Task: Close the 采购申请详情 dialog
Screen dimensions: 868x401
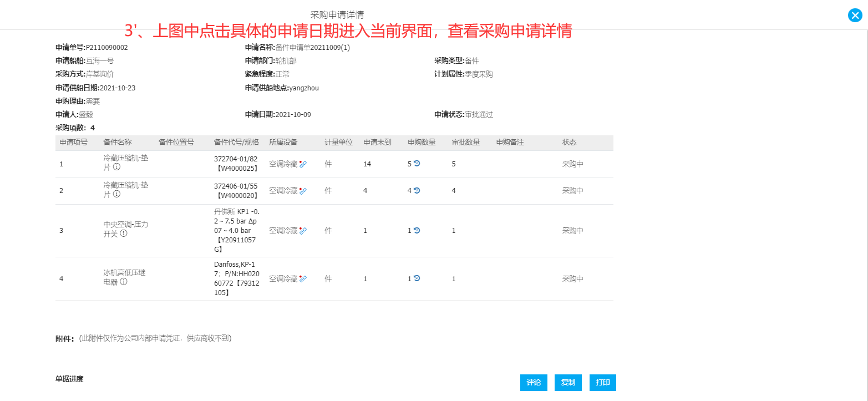Action: point(855,16)
